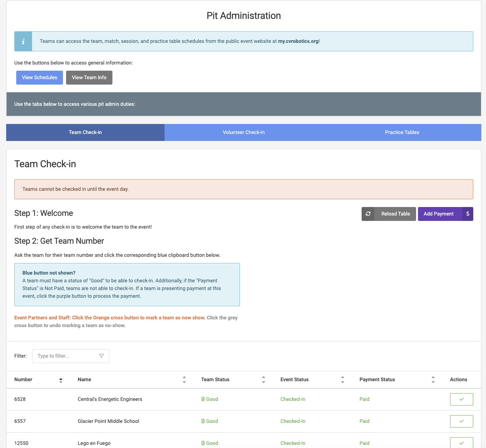The height and width of the screenshot is (448, 486).
Task: Open the Practice Tables tab
Action: pyautogui.click(x=402, y=132)
